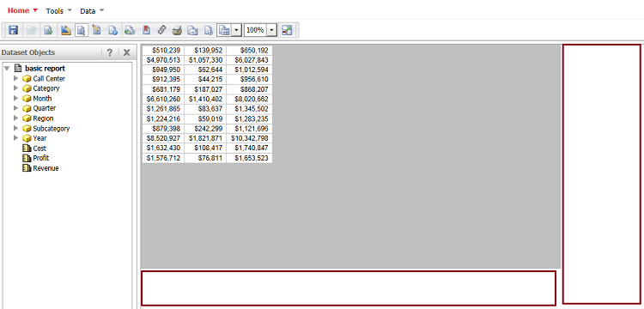Click the $1,632,430 cell
The image size is (644, 309).
pos(163,148)
